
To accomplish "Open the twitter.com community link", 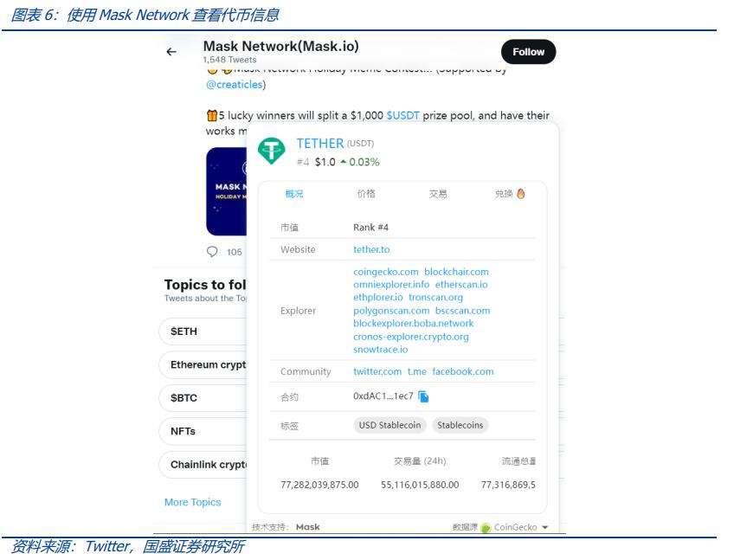I will [x=377, y=371].
